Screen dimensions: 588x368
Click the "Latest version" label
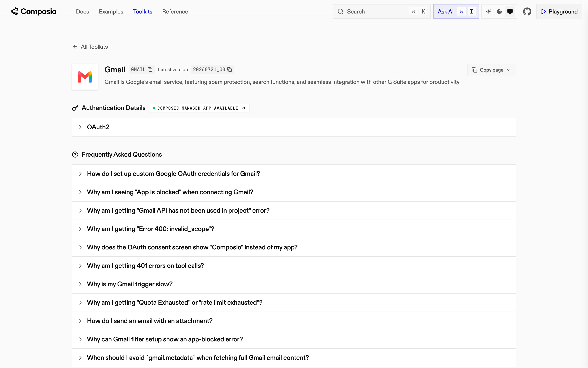tap(173, 70)
